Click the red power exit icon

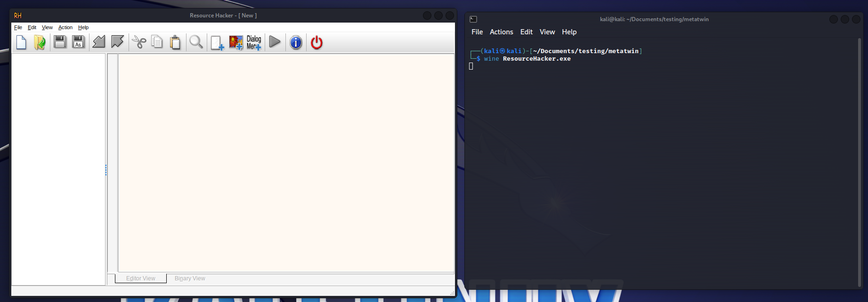[316, 42]
